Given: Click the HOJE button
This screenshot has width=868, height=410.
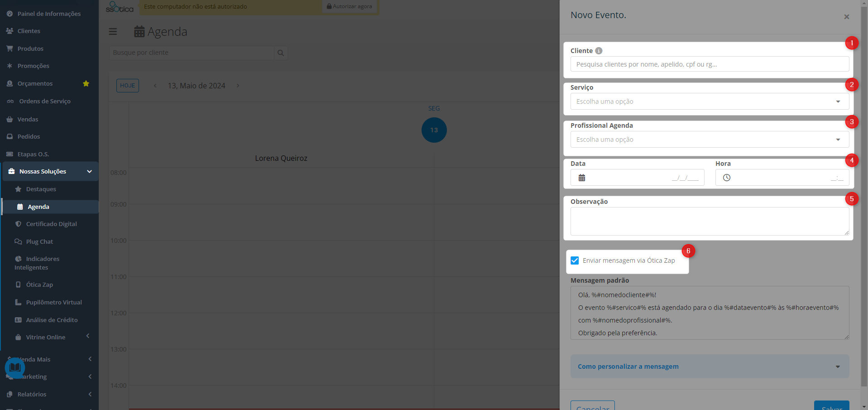Looking at the screenshot, I should coord(128,86).
